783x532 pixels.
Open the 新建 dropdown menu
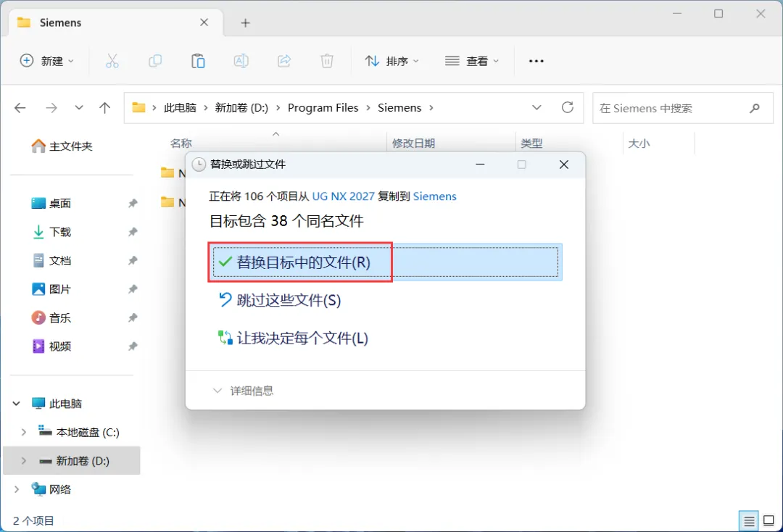(x=46, y=61)
